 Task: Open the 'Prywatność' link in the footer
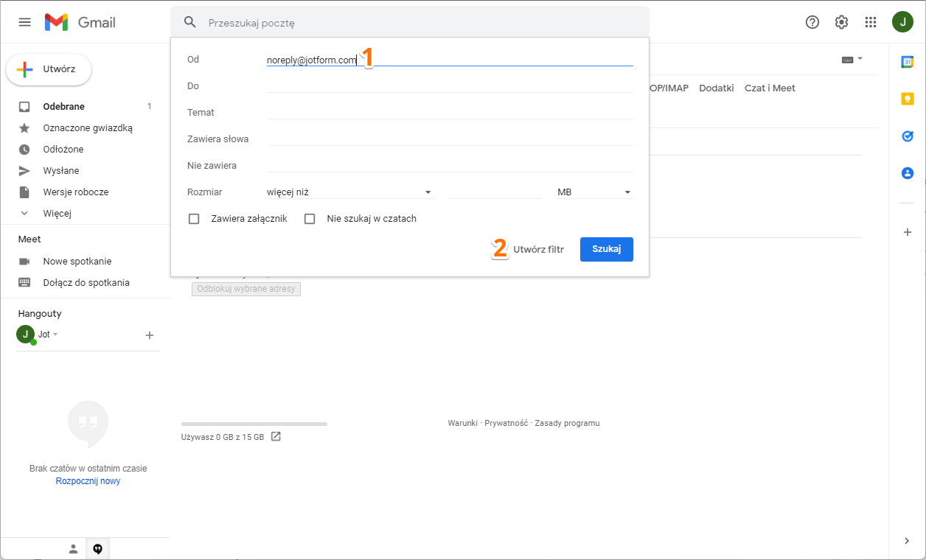[506, 422]
